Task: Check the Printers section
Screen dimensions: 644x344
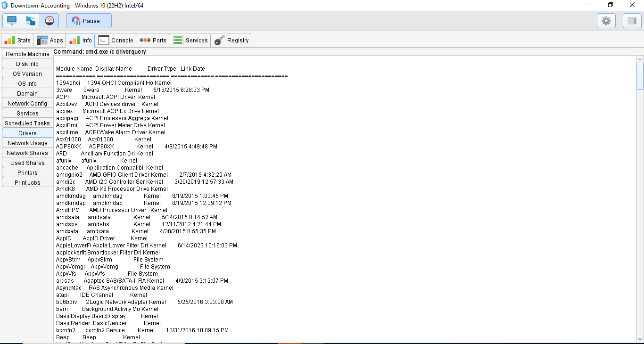Action: (x=27, y=172)
